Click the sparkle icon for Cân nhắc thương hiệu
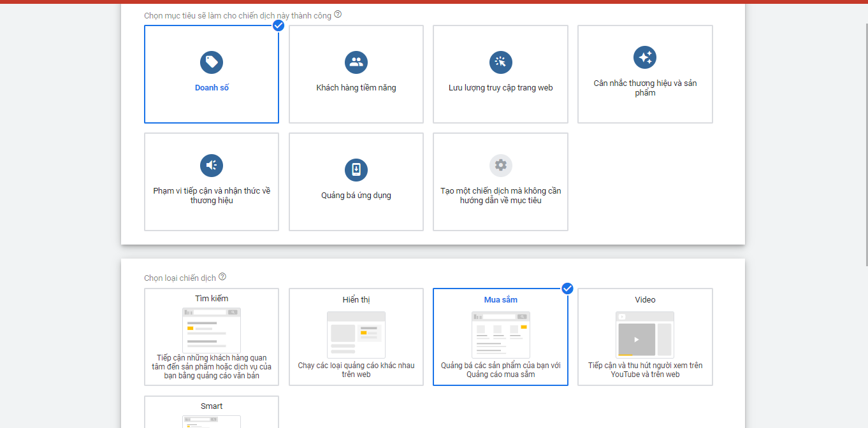868x428 pixels. point(645,57)
